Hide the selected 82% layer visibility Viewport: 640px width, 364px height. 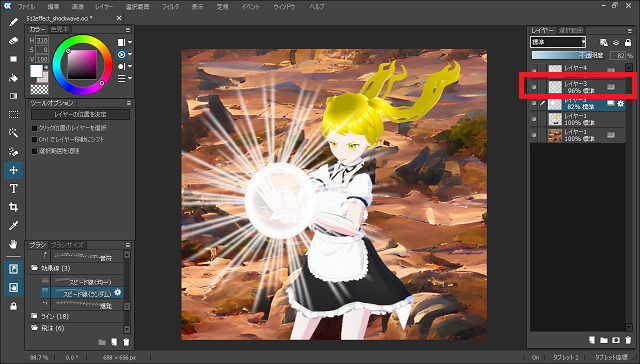tap(534, 104)
